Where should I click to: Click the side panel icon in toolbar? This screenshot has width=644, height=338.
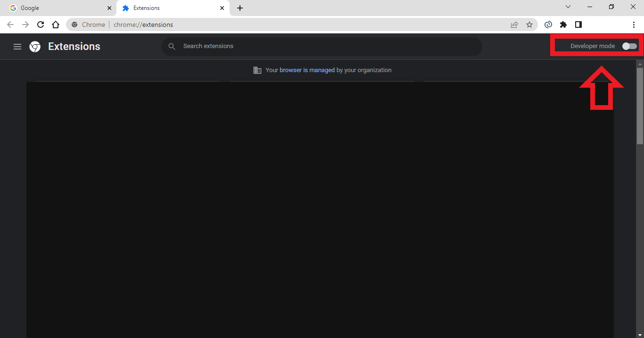(578, 25)
